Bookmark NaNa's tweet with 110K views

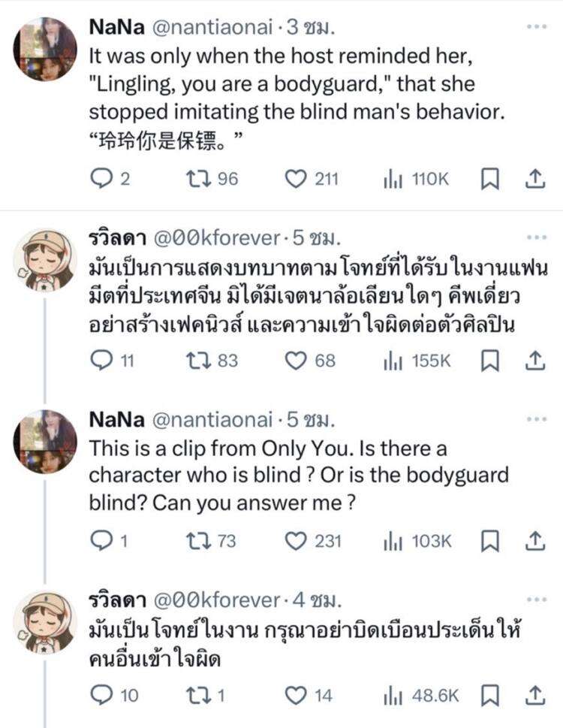pos(489,178)
